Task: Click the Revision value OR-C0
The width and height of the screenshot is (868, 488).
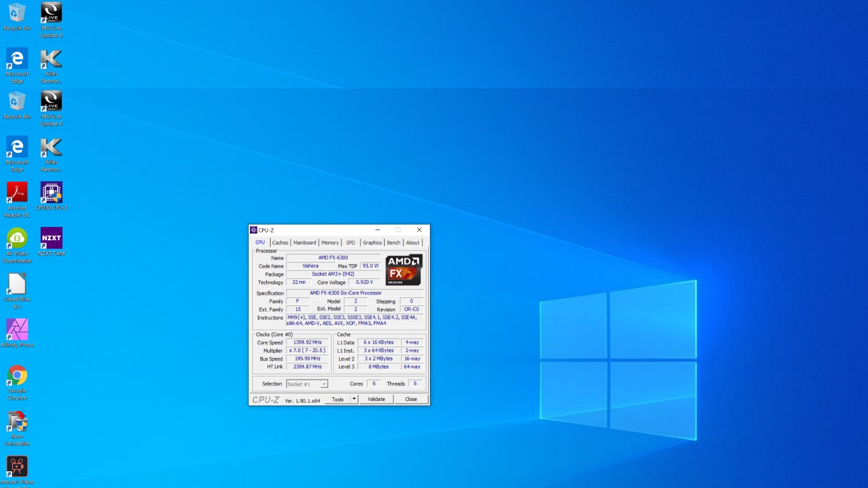Action: click(411, 309)
